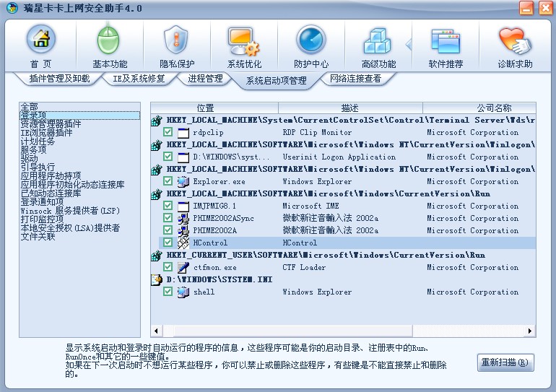Minimize the 瑞星卡卡 window
Viewport: 556px width, 392px height.
(x=526, y=8)
